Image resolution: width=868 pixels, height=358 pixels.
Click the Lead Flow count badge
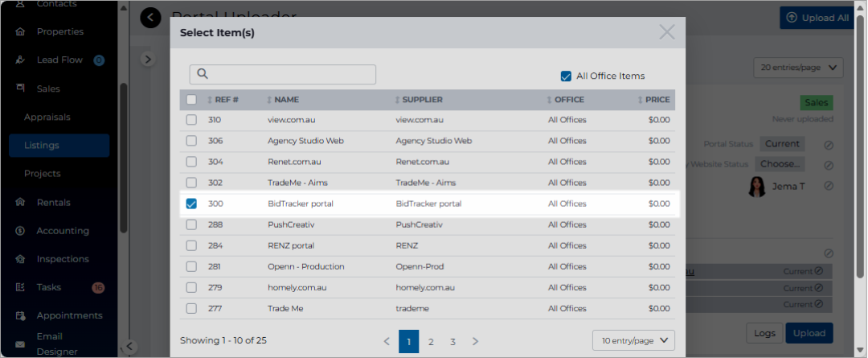(99, 60)
